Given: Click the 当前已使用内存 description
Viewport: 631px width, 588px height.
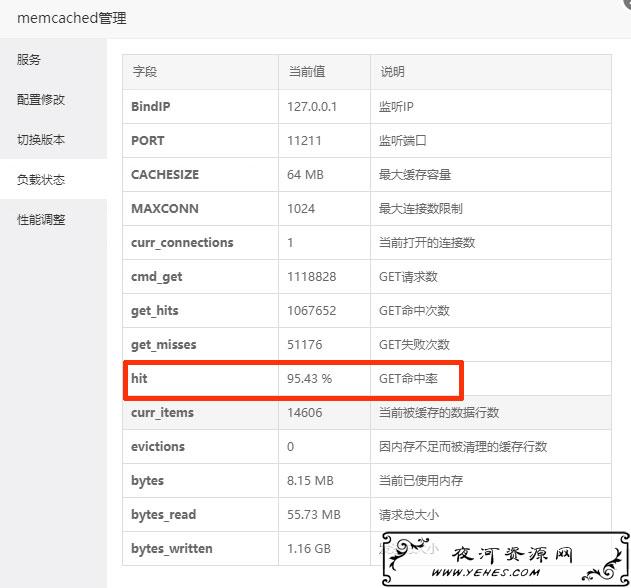Looking at the screenshot, I should 421,480.
